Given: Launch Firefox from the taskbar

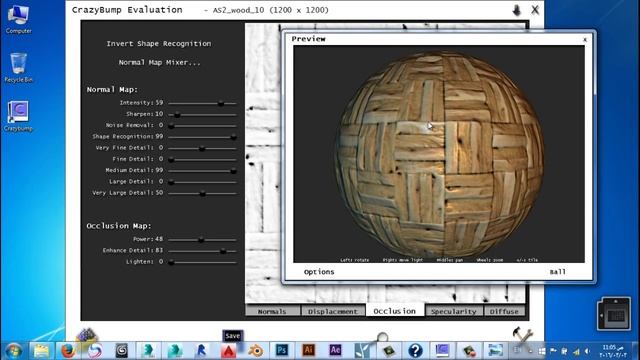Looking at the screenshot, I should (x=68, y=351).
